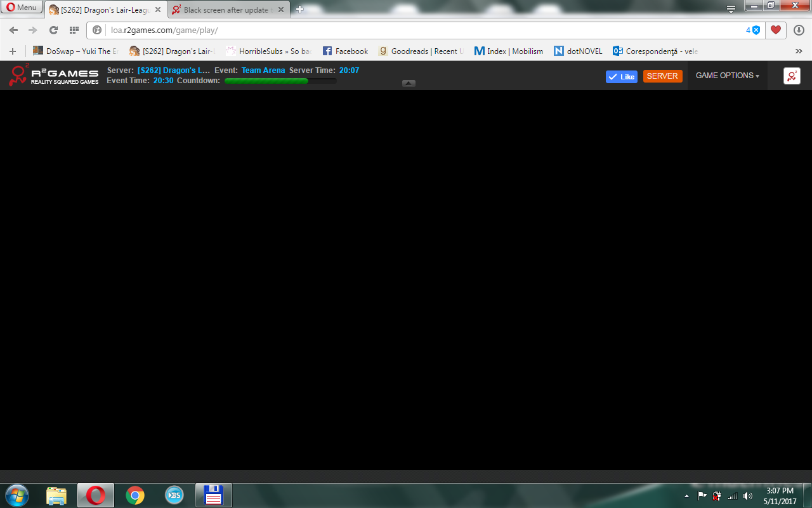Open the Goodreads bookmark

click(x=421, y=51)
